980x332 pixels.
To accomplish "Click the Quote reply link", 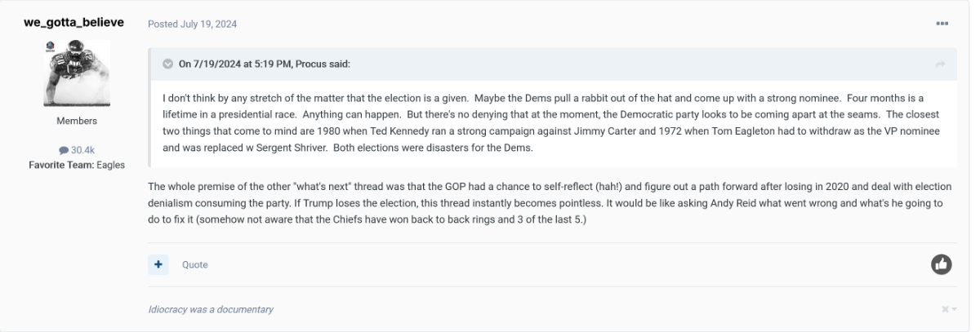I will [x=194, y=264].
